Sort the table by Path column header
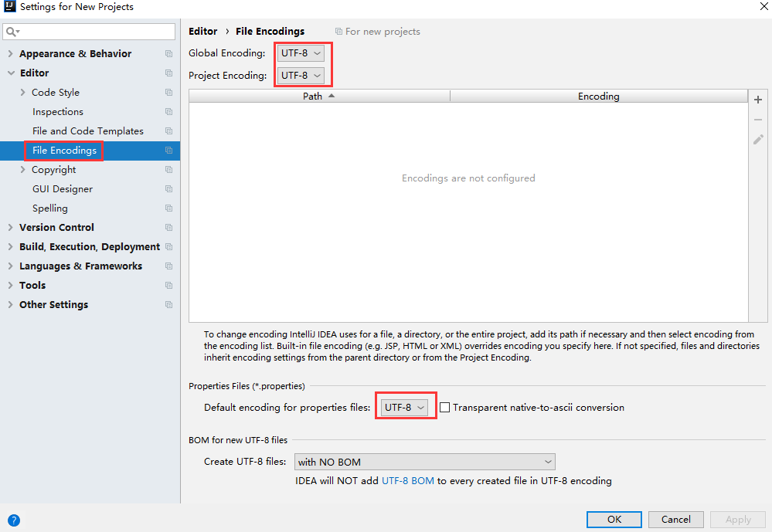This screenshot has width=772, height=532. pyautogui.click(x=318, y=97)
